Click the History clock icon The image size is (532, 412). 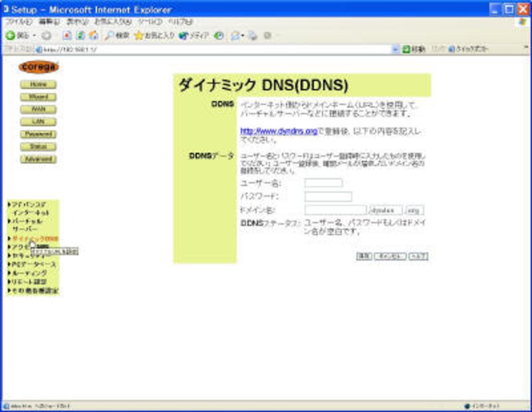[219, 35]
